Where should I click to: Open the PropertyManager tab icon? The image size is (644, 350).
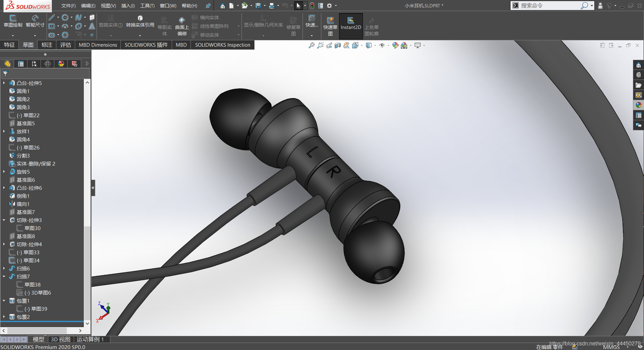[x=21, y=64]
